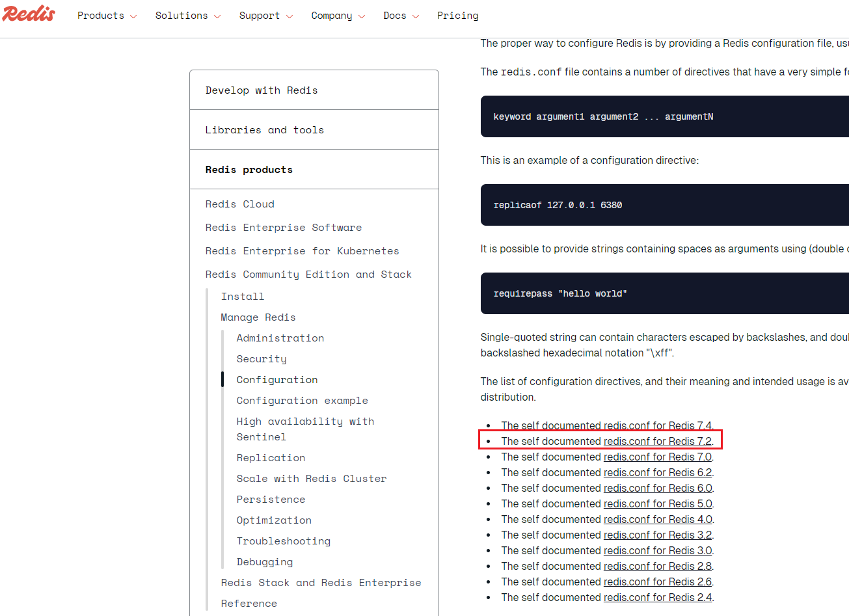Open Redis Enterprise for Kubernetes
849x616 pixels.
pos(303,251)
